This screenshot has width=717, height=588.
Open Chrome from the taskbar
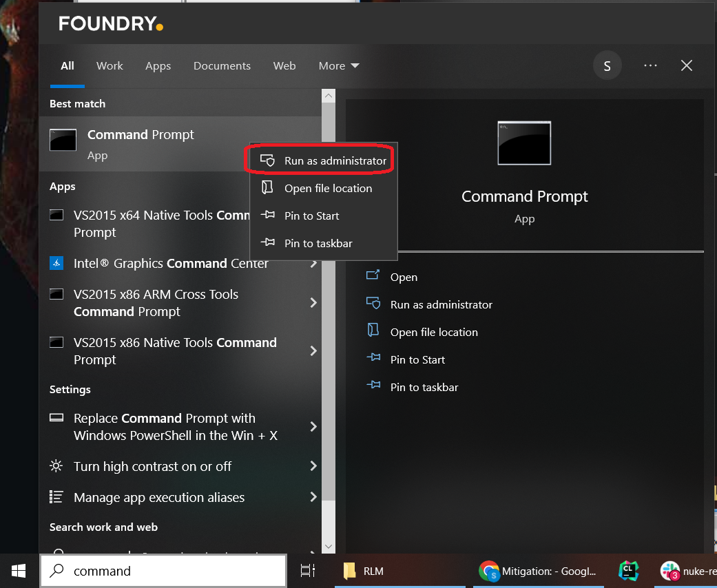coord(490,571)
